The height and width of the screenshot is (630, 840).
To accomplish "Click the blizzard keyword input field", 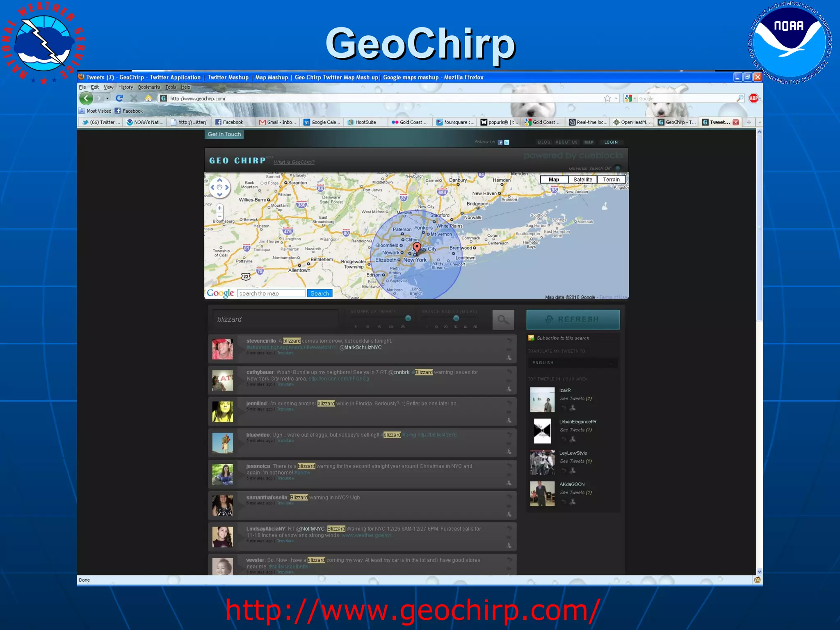I will pyautogui.click(x=275, y=319).
